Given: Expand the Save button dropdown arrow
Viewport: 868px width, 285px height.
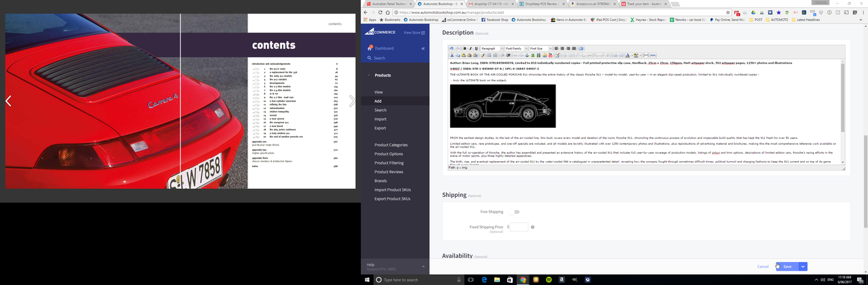Looking at the screenshot, I should point(803,267).
